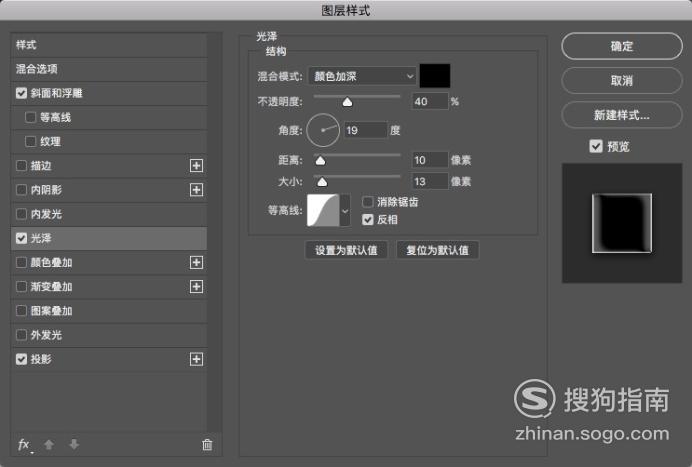Screen dimensions: 692x467
Task: Add another 颜色叠加 effect with plus icon
Action: (196, 263)
